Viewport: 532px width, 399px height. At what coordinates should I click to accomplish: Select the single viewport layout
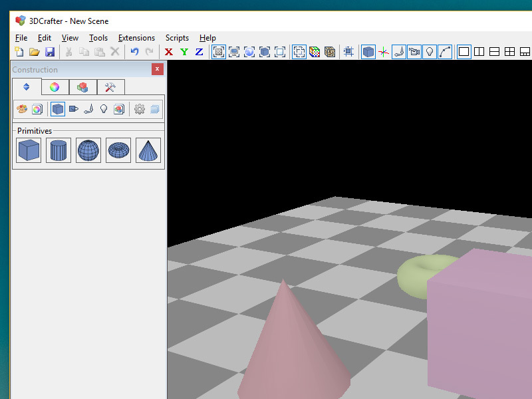click(464, 52)
